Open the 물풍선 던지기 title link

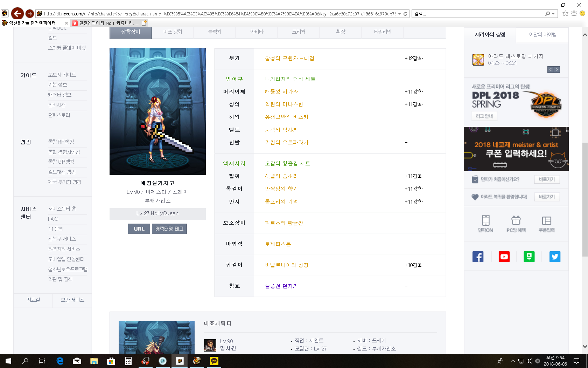coord(281,286)
